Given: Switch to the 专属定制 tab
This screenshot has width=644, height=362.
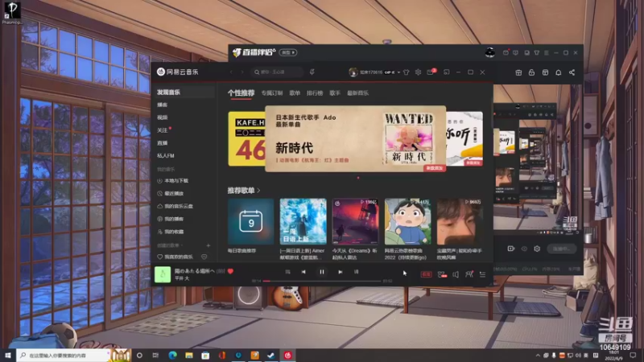Looking at the screenshot, I should [x=272, y=93].
